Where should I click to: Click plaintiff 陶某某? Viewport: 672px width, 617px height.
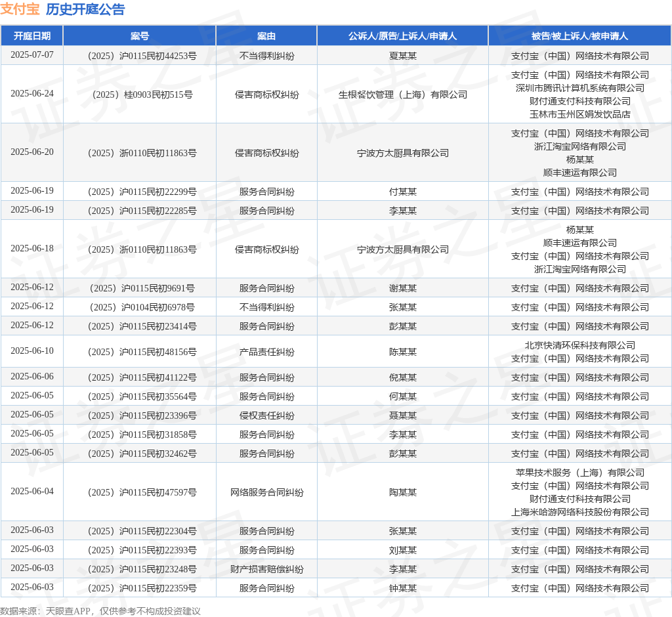pos(403,492)
